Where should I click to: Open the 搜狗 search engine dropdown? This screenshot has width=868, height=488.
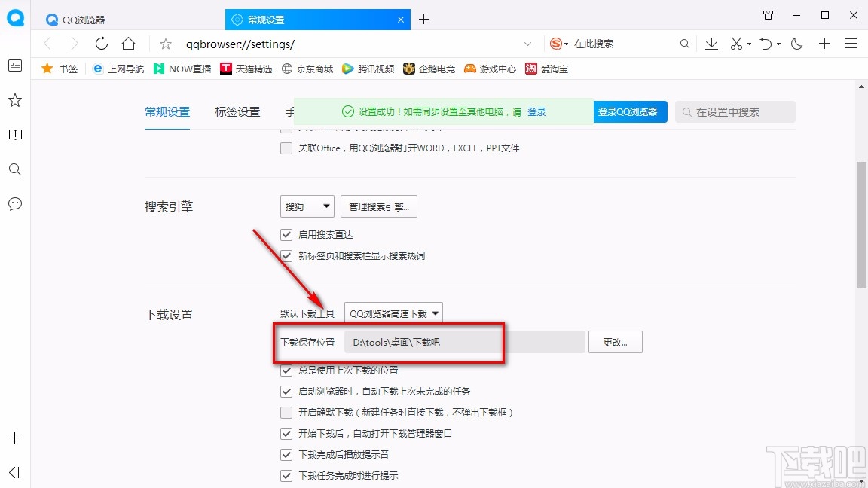pyautogui.click(x=307, y=206)
